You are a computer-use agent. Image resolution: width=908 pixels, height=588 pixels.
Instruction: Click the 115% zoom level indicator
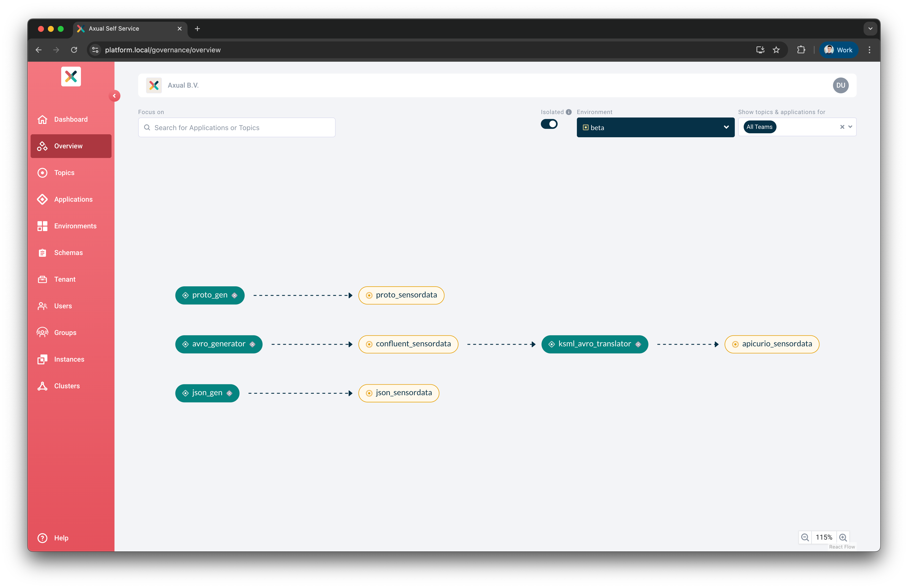click(x=824, y=537)
